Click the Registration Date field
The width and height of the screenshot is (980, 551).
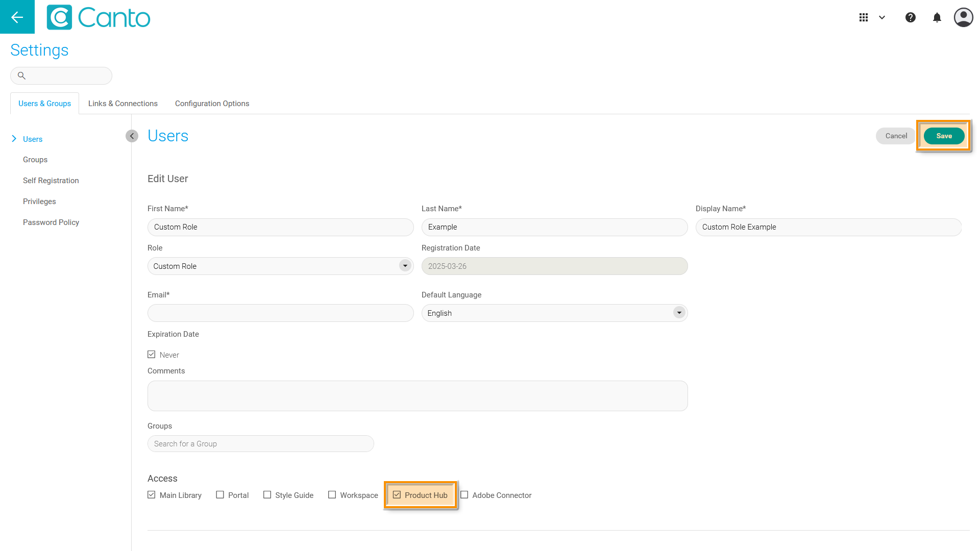[555, 266]
